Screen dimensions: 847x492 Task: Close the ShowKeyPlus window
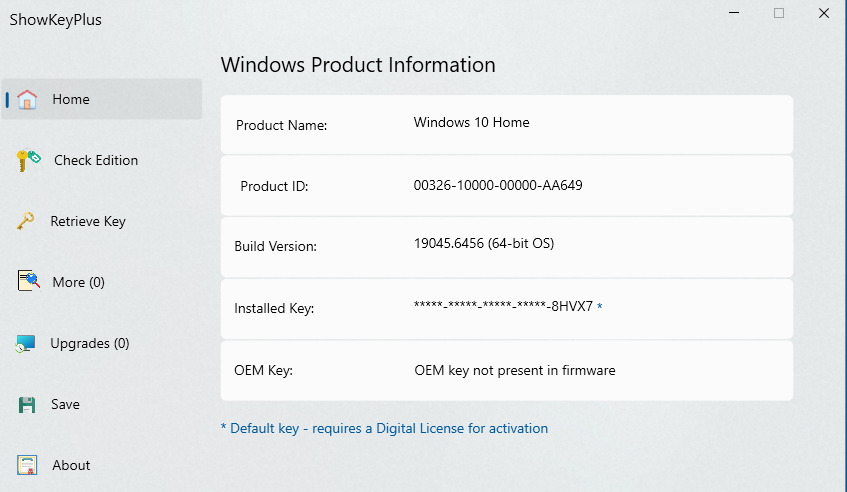[824, 13]
